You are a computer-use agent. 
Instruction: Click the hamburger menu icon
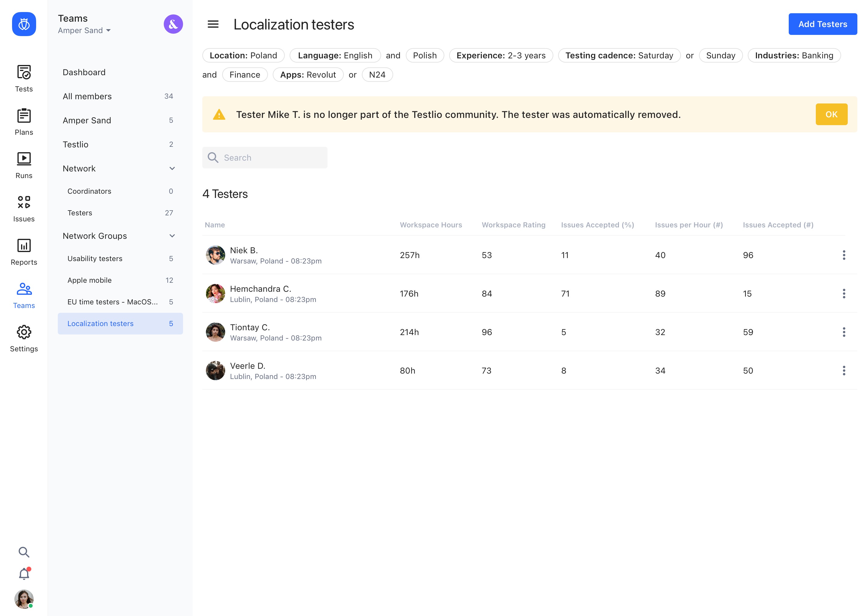pos(213,24)
